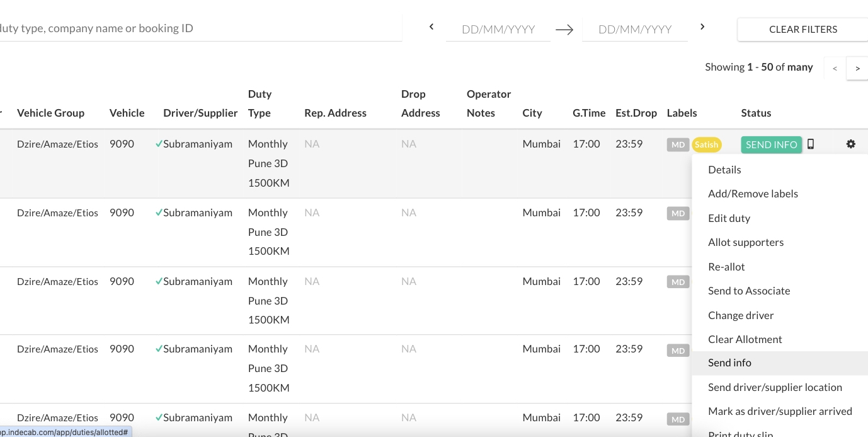Click previous page arrow in pagination
868x437 pixels.
point(835,68)
